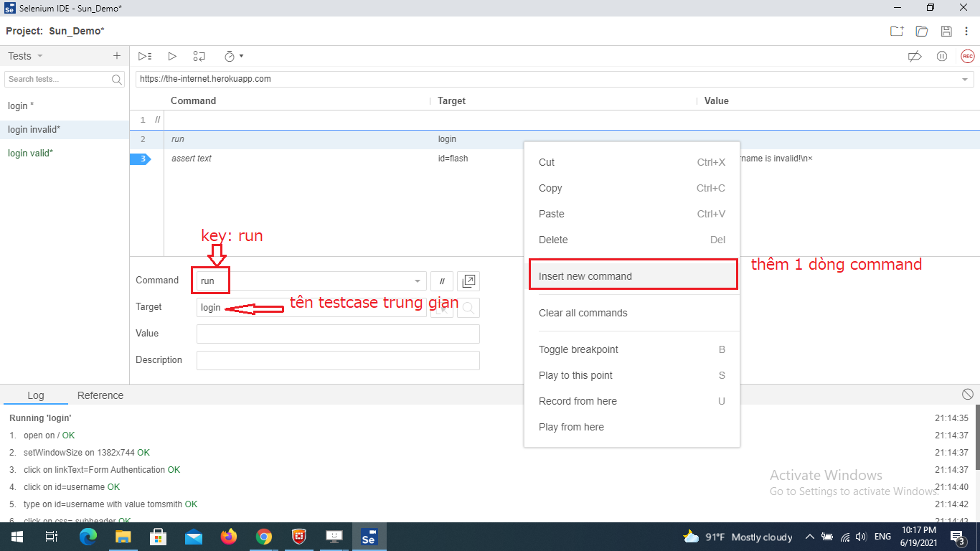The width and height of the screenshot is (980, 551).
Task: Add a new test with plus icon
Action: 117,56
